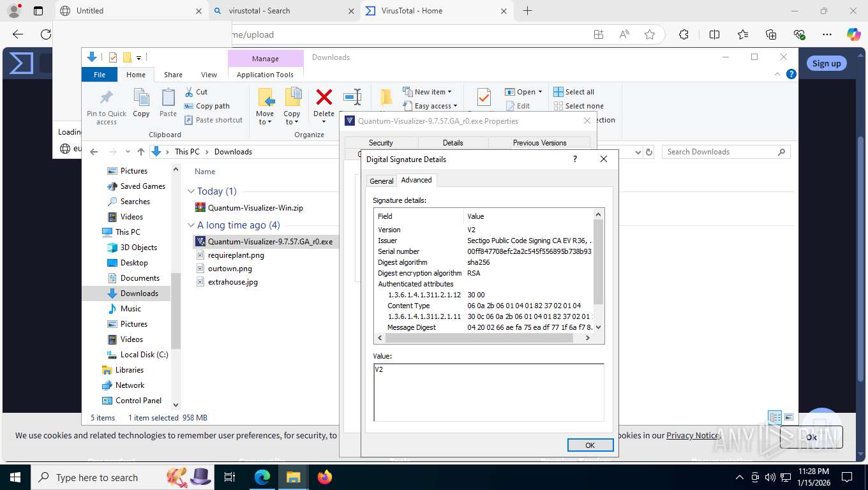
Task: Click the red Delete icon
Action: click(x=324, y=97)
